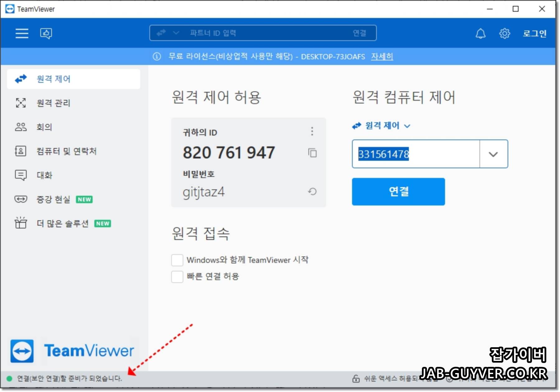
Task: Open the 컴퓨터 및 연락처 tab
Action: pos(73,151)
